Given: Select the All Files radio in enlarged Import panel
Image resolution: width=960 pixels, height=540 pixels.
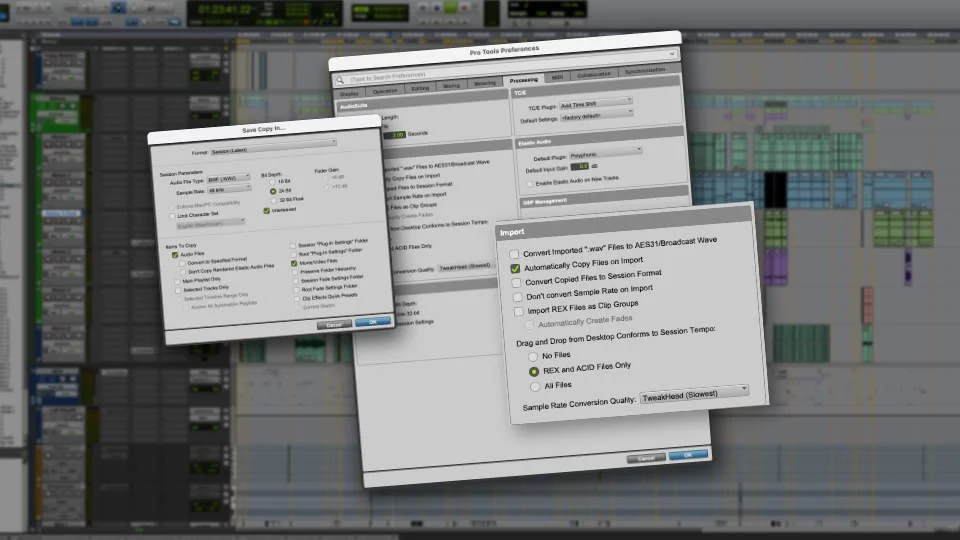Looking at the screenshot, I should [x=535, y=387].
